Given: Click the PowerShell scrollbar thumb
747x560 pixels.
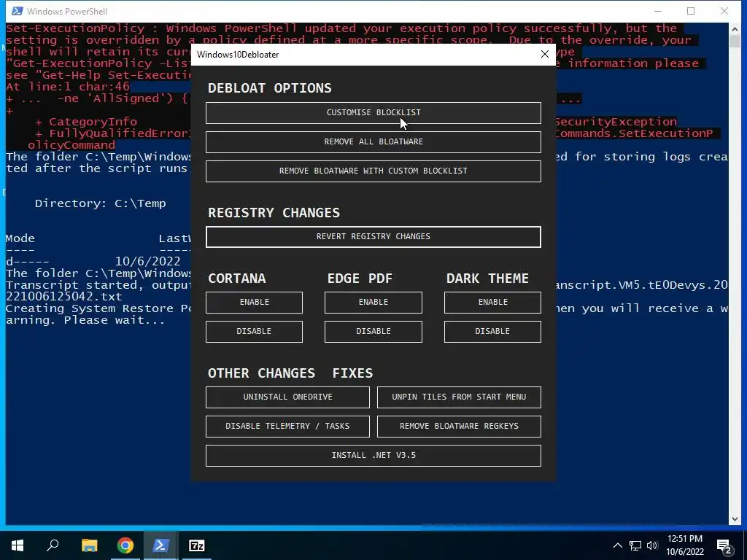Looking at the screenshot, I should [735, 42].
